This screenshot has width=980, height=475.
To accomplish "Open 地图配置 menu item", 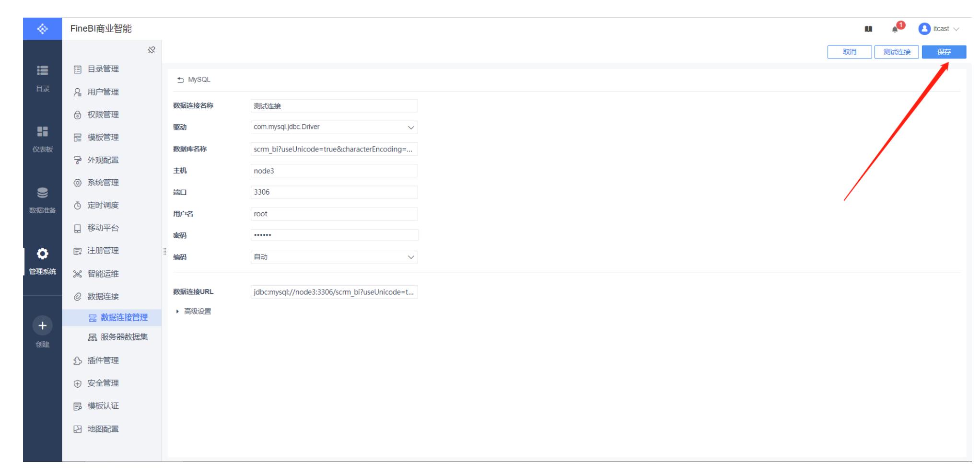I will (x=112, y=429).
